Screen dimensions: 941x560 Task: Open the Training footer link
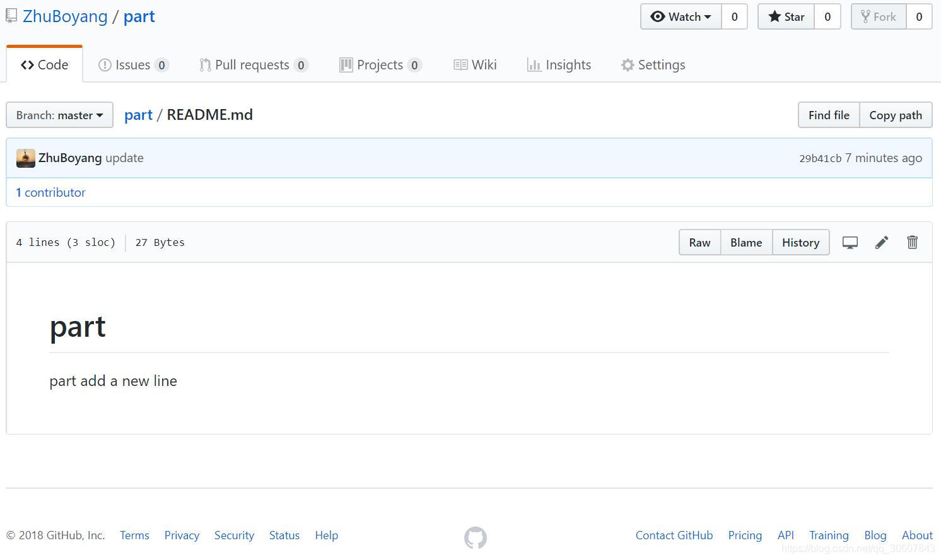(829, 535)
